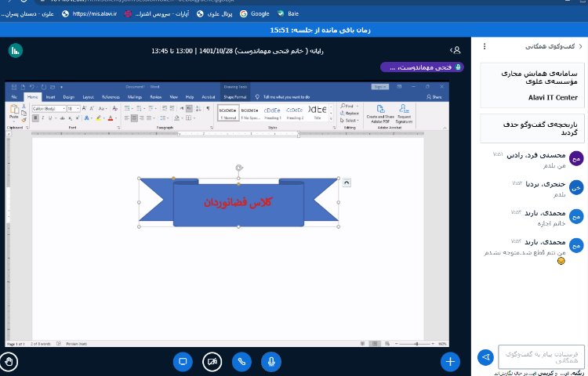The height and width of the screenshot is (376, 588).
Task: Open the Bale bookmark
Action: click(x=287, y=13)
